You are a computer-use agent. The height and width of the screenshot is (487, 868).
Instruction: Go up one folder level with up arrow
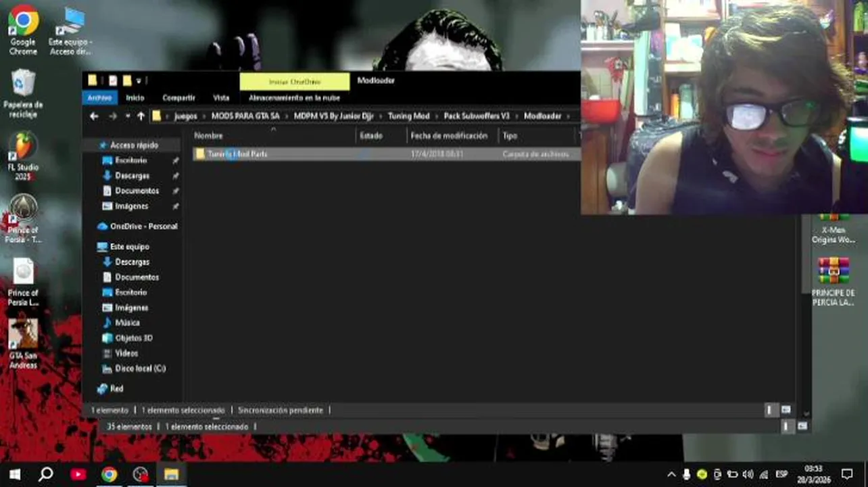coord(141,116)
